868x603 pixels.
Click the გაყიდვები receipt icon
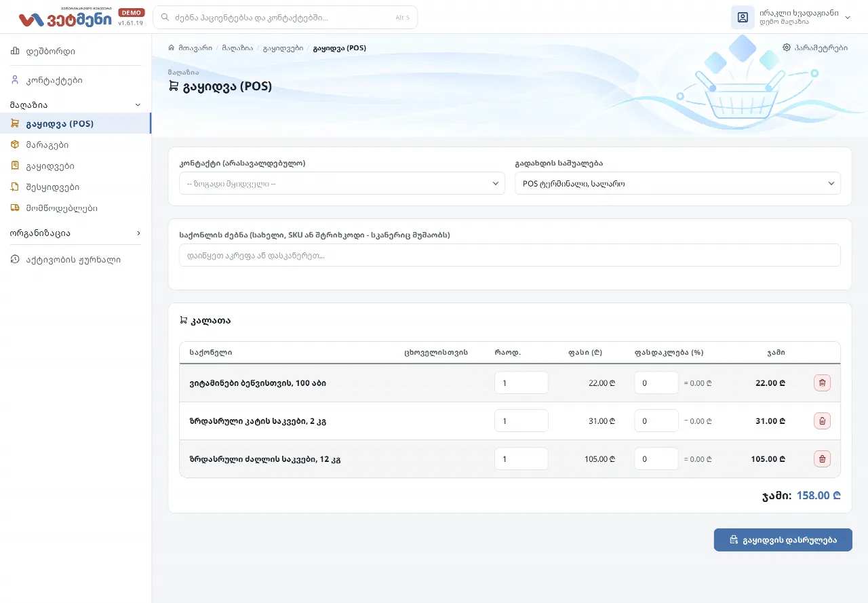(x=15, y=166)
